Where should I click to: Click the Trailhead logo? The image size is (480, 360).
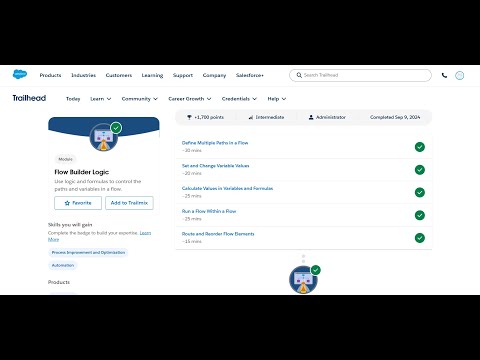29,98
